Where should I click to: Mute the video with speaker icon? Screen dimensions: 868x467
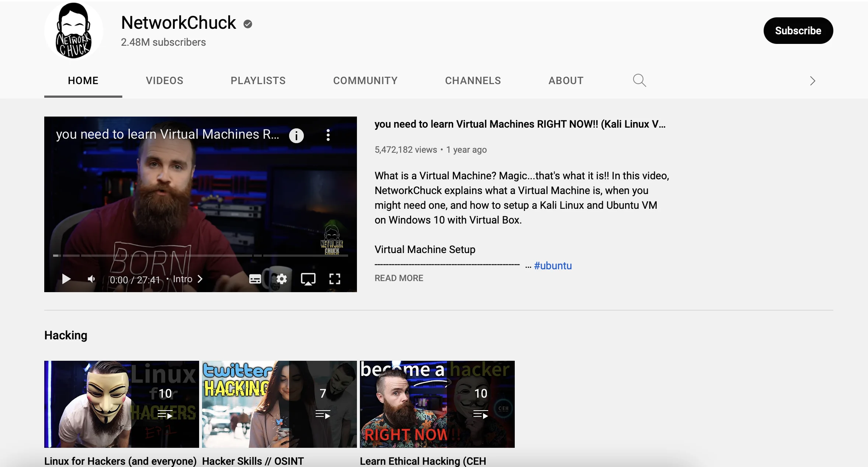(x=91, y=279)
